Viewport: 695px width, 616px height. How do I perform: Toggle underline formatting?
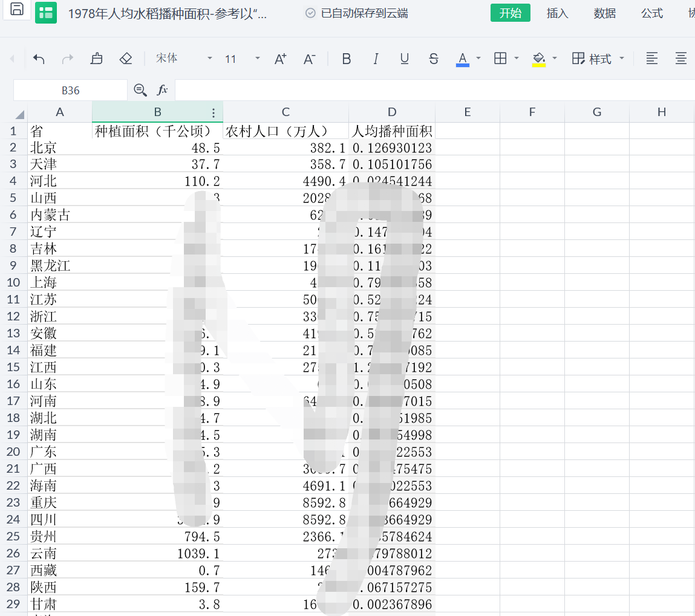tap(404, 59)
